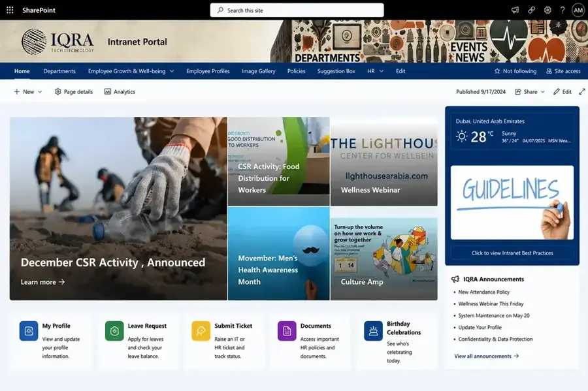Image resolution: width=588 pixels, height=391 pixels.
Task: Expand the HR navigation dropdown
Action: [x=382, y=71]
